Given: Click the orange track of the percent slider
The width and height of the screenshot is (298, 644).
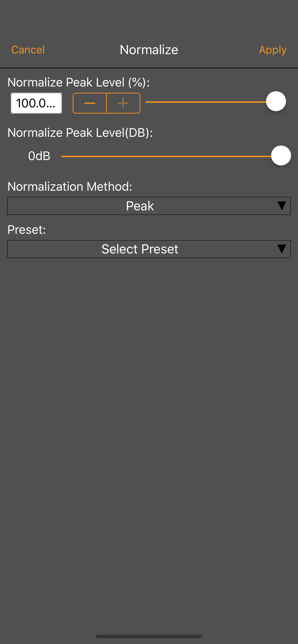Looking at the screenshot, I should click(205, 102).
